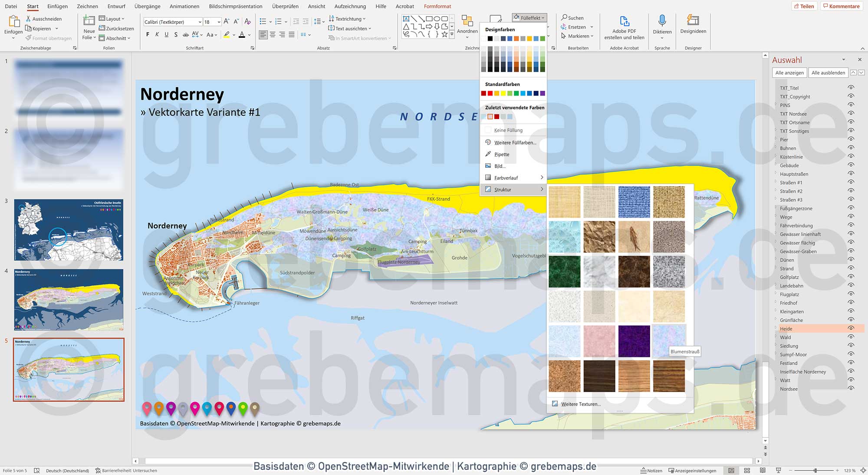868x475 pixels.
Task: Open the Fülleffekt dropdown
Action: (529, 17)
